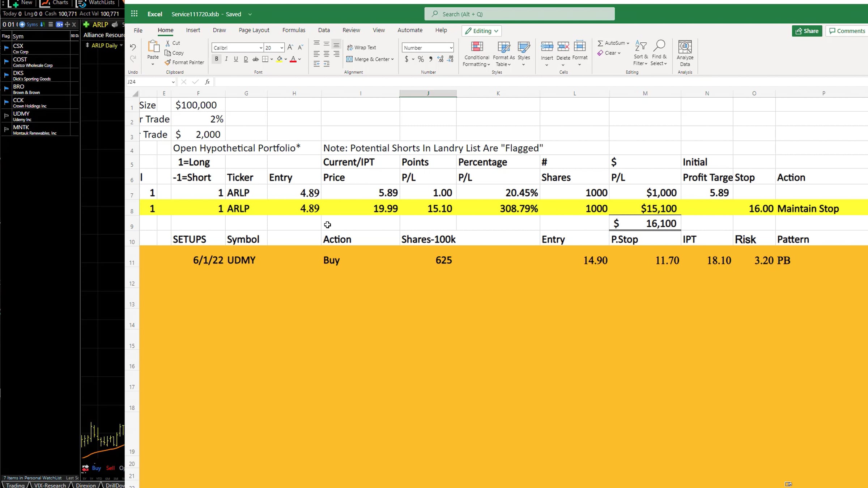Switch to the Formulas ribbon tab

point(294,30)
